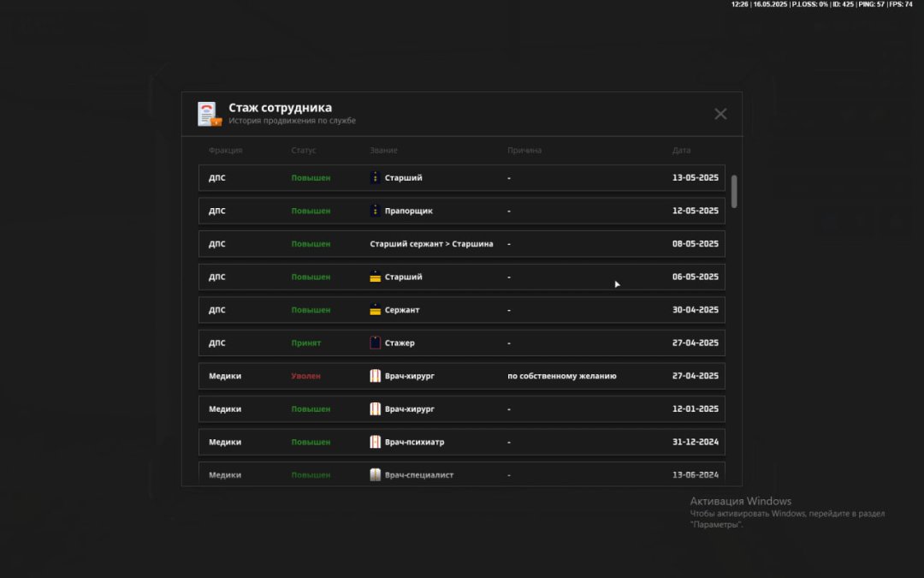Click the Врач-психиатр medic icon
This screenshot has width=924, height=578.
(375, 442)
